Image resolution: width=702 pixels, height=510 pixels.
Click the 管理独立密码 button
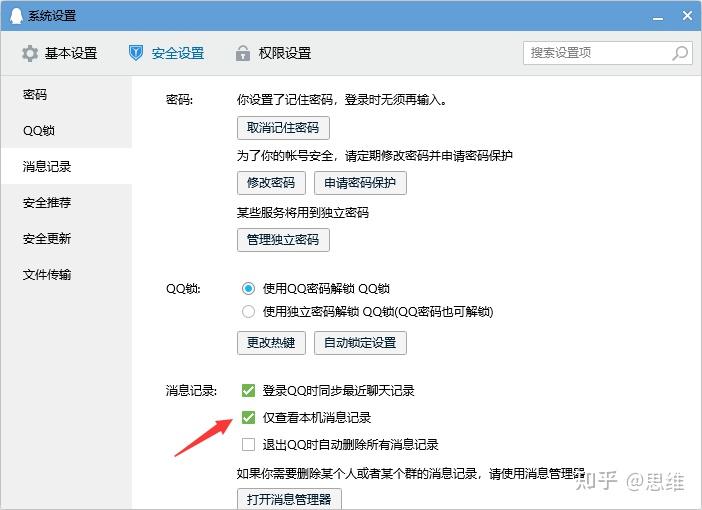click(283, 240)
